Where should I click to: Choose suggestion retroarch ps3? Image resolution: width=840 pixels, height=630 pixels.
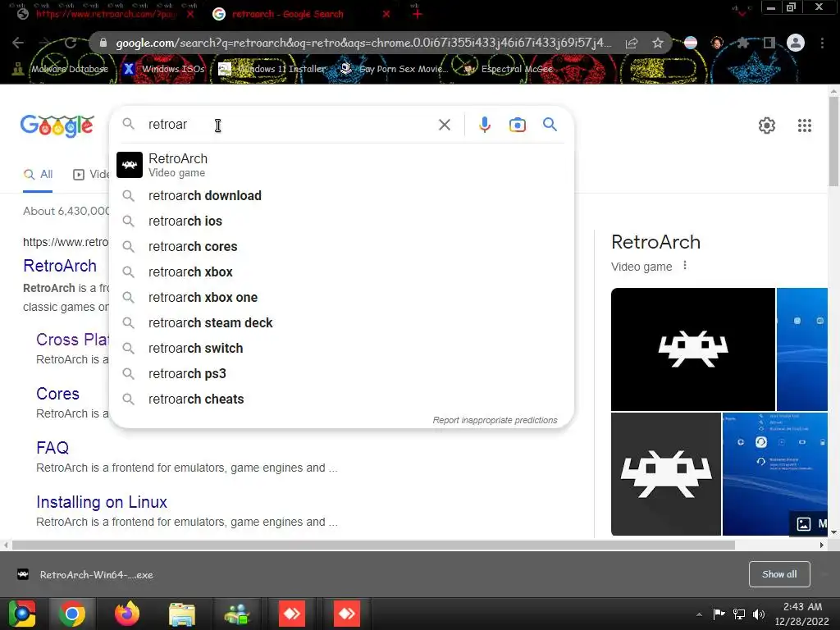coord(341,373)
